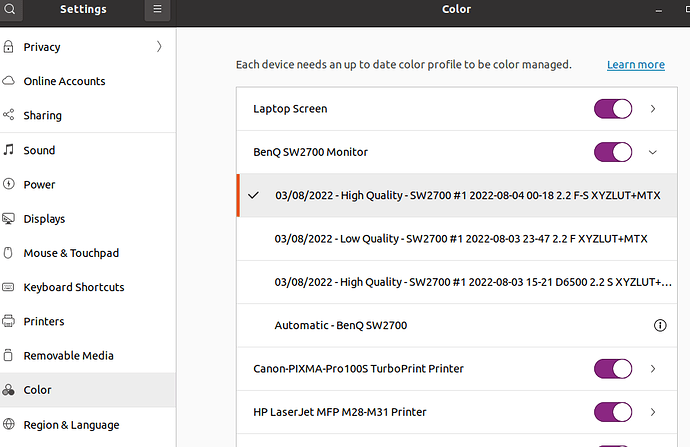Click the Online Accounts cloud icon
The image size is (690, 447).
click(8, 81)
